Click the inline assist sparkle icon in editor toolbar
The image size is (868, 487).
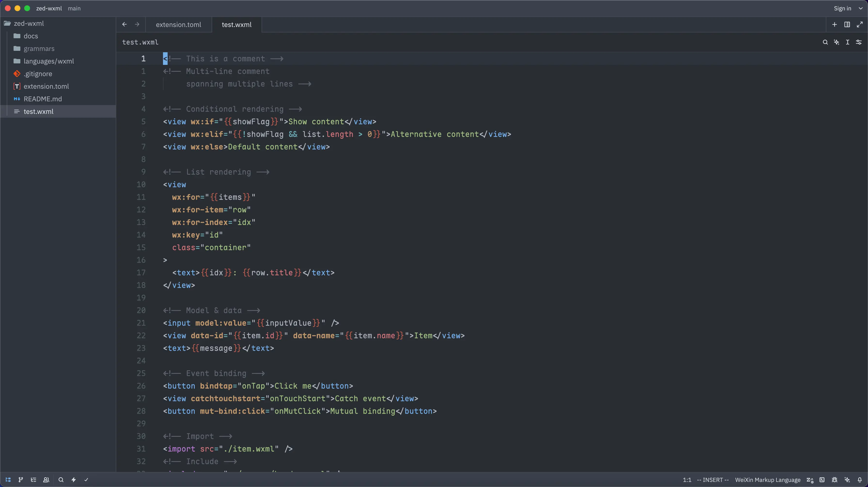836,42
